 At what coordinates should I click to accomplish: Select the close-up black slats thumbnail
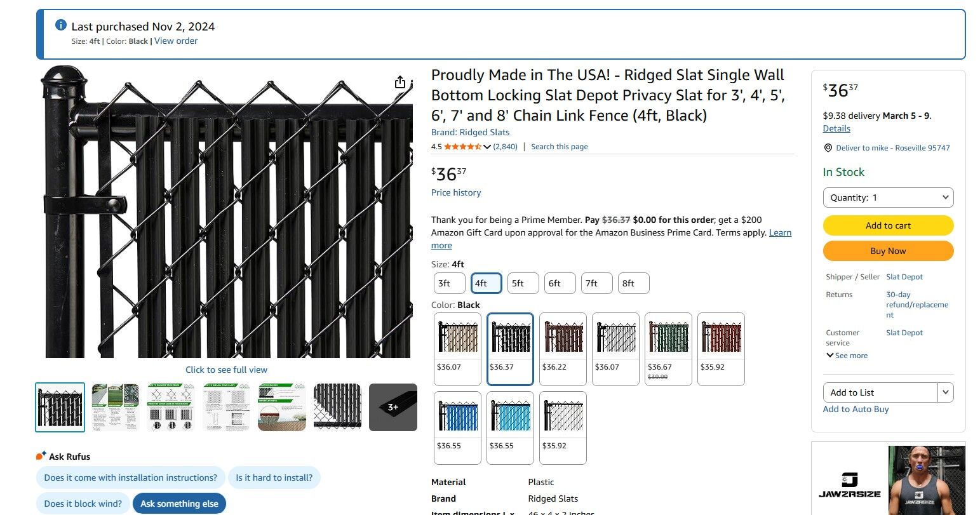tap(337, 407)
